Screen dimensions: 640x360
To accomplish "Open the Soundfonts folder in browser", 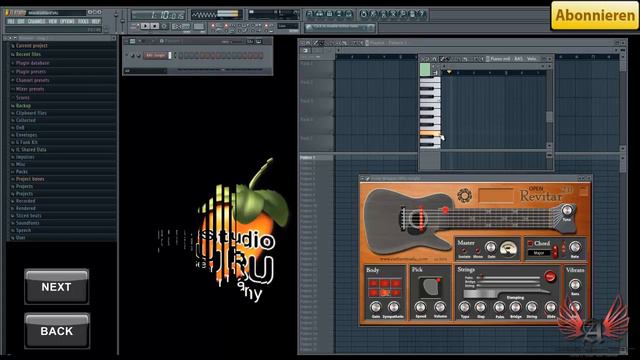I will [x=27, y=223].
